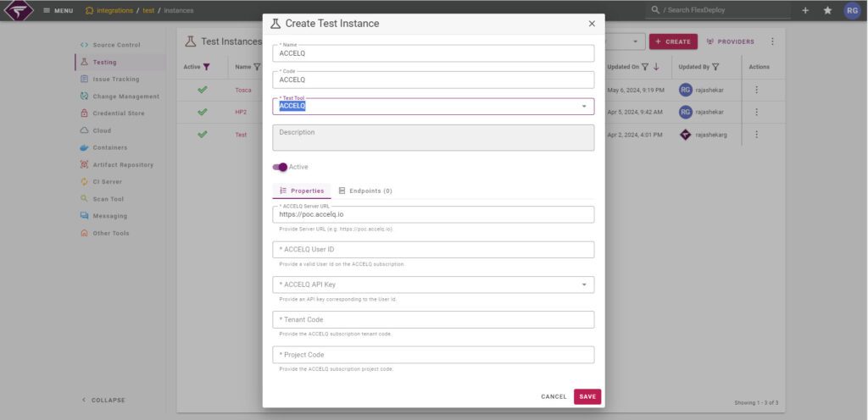Click the Description text area
The height and width of the screenshot is (420, 868).
[x=433, y=138]
